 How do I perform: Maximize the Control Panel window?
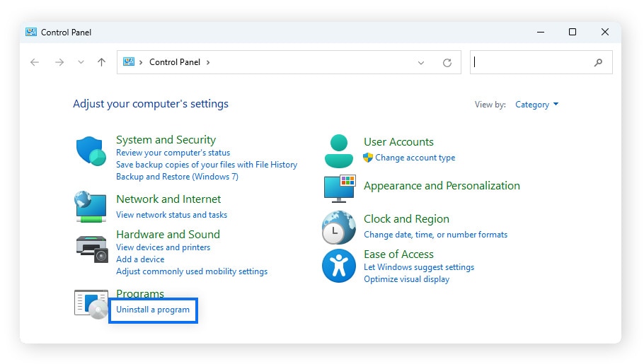click(x=573, y=32)
